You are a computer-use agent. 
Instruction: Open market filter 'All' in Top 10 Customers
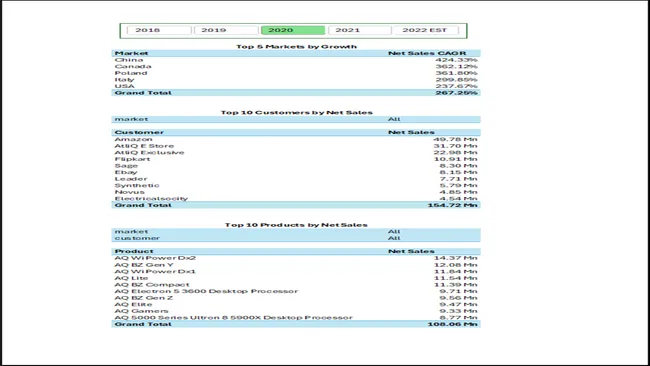point(394,119)
